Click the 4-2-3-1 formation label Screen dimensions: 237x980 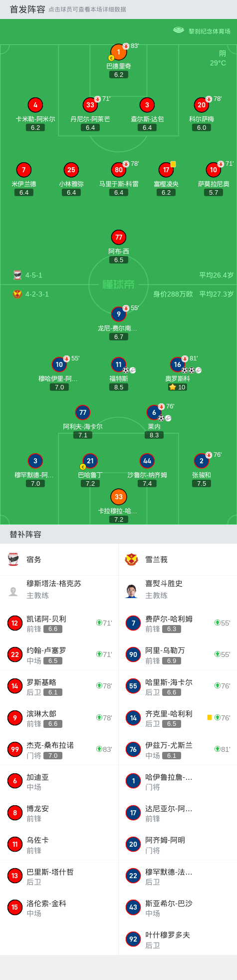pyautogui.click(x=37, y=294)
